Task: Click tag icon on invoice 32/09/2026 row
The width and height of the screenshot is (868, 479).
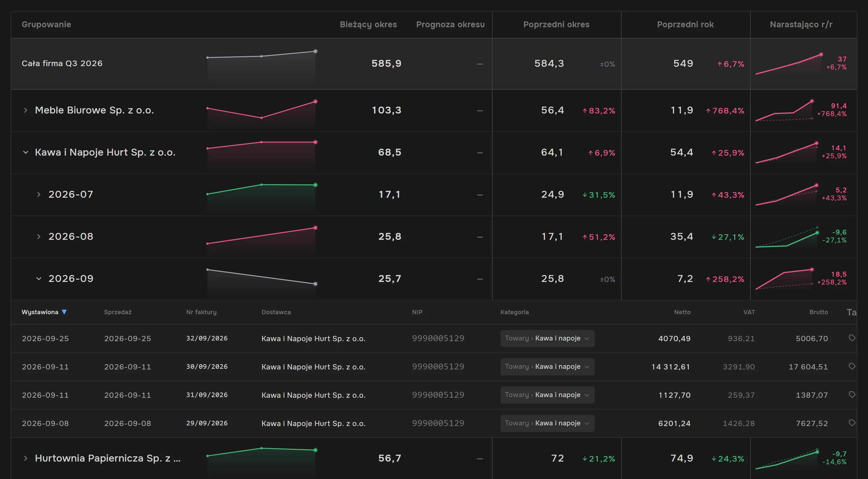Action: pos(852,338)
